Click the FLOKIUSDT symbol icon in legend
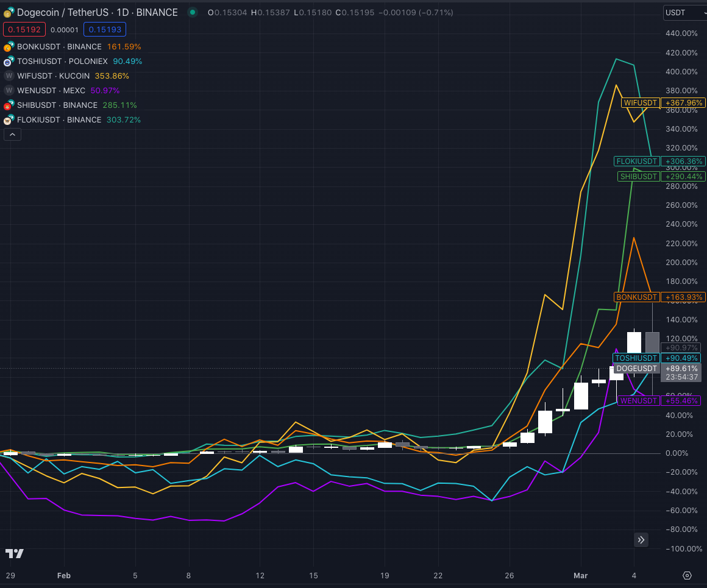 pos(9,120)
